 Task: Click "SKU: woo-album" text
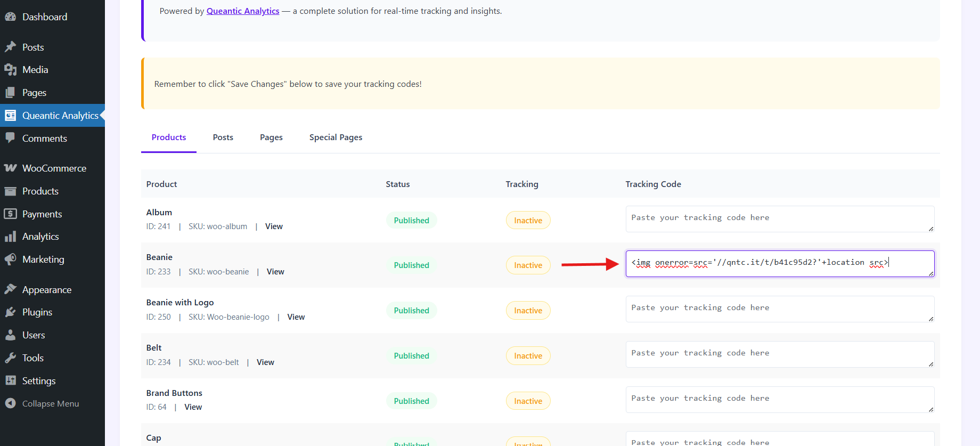(x=218, y=226)
